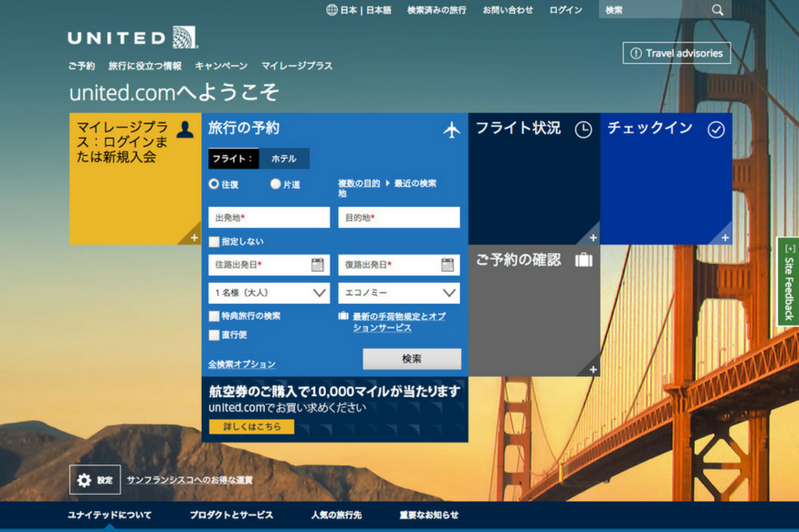The width and height of the screenshot is (799, 532).
Task: Click the 出発地 input field
Action: pyautogui.click(x=269, y=217)
